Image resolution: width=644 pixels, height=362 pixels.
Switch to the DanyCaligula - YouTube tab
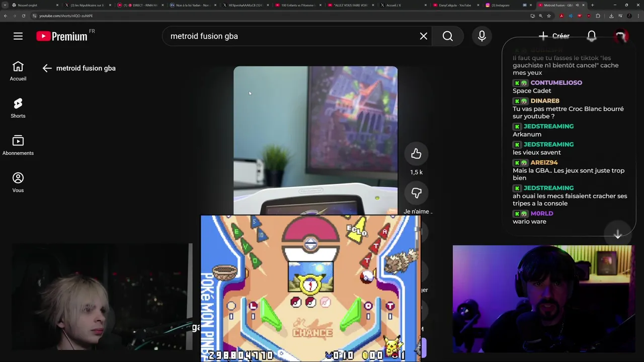(456, 5)
